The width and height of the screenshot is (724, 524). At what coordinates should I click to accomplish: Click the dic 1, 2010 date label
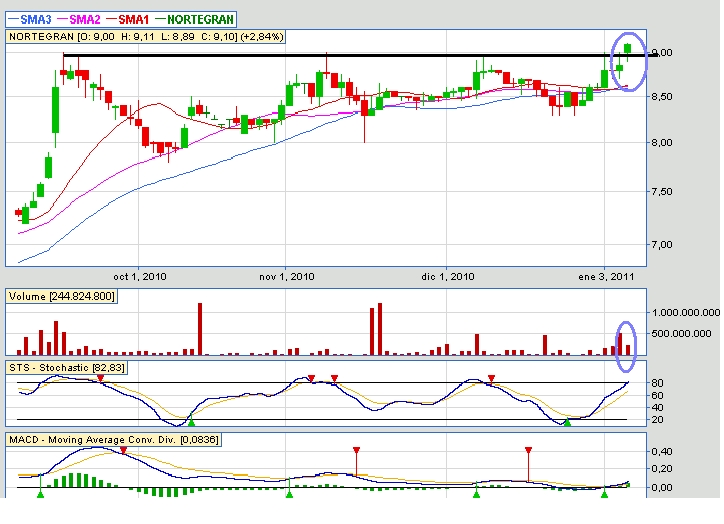(x=447, y=277)
